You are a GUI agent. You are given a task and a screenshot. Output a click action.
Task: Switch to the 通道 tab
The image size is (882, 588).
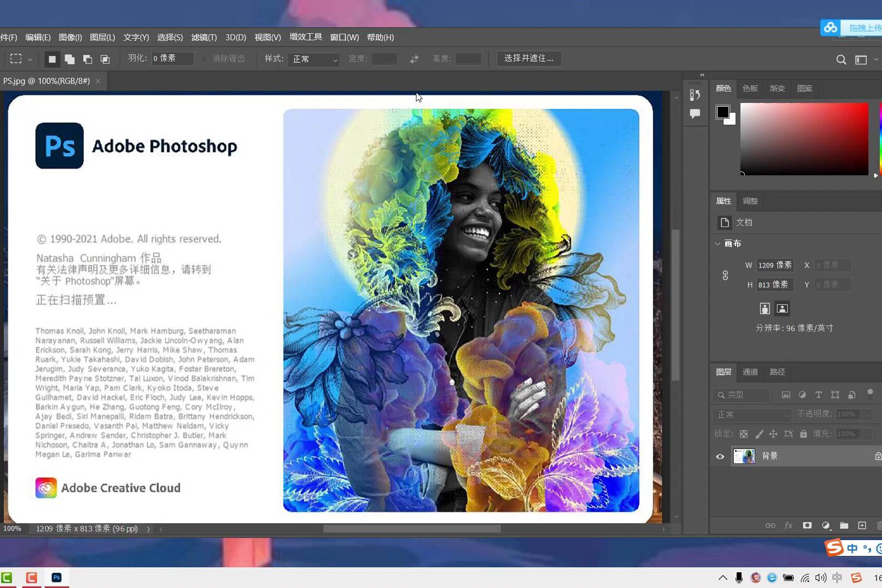750,372
